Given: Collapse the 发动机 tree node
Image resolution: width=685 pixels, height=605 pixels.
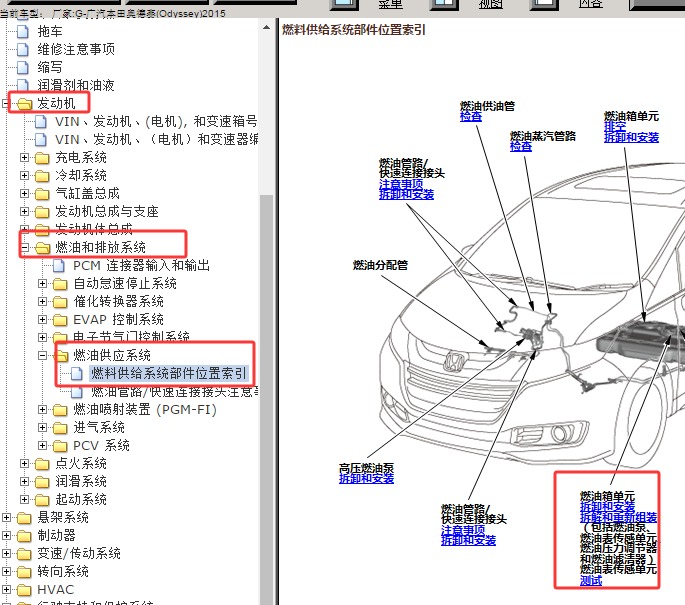Looking at the screenshot, I should pos(6,104).
